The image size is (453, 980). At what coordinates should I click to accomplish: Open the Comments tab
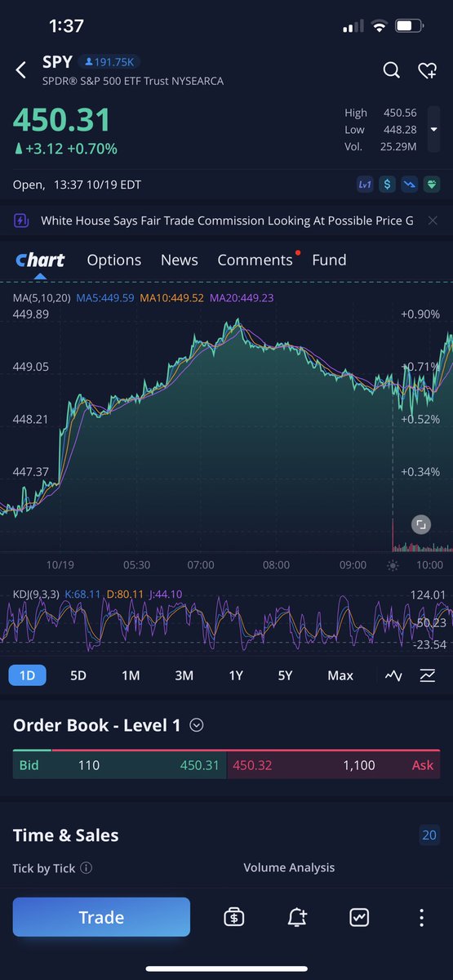pyautogui.click(x=255, y=260)
